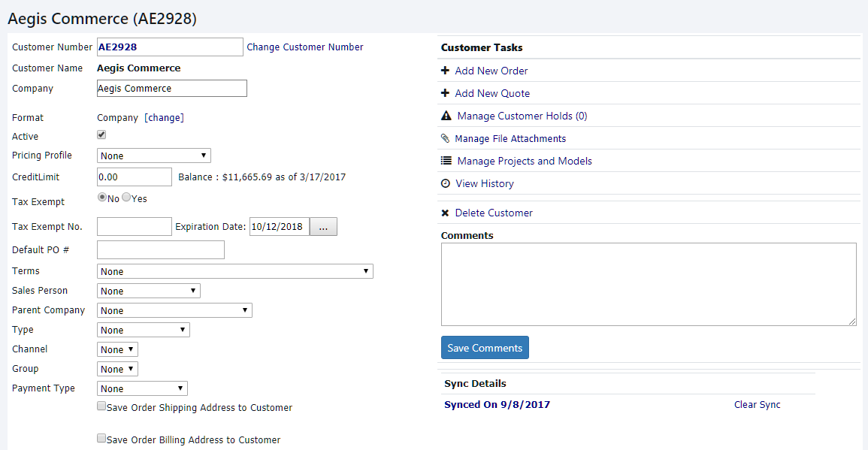
Task: Open the Sales Person dropdown
Action: point(149,291)
